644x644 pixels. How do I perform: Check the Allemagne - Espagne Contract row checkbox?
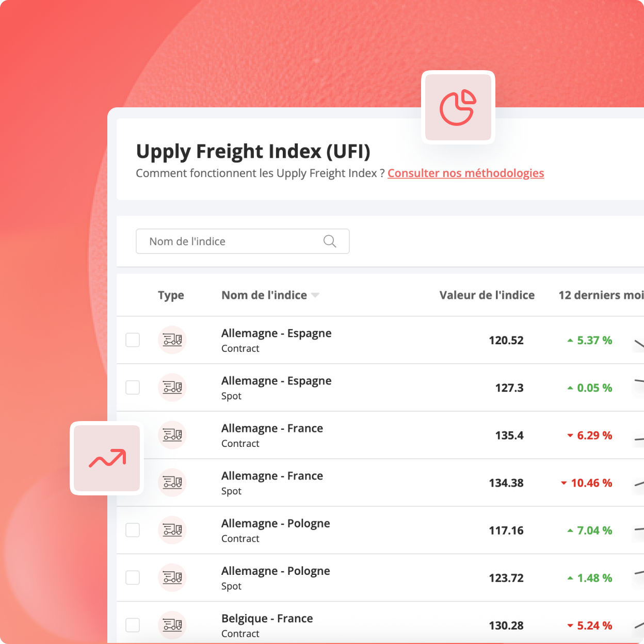pos(133,340)
